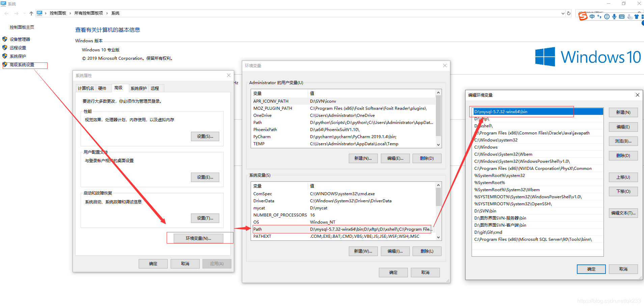Toggle punctuation mode in Sogou IME bar
The image size is (644, 307).
click(599, 17)
